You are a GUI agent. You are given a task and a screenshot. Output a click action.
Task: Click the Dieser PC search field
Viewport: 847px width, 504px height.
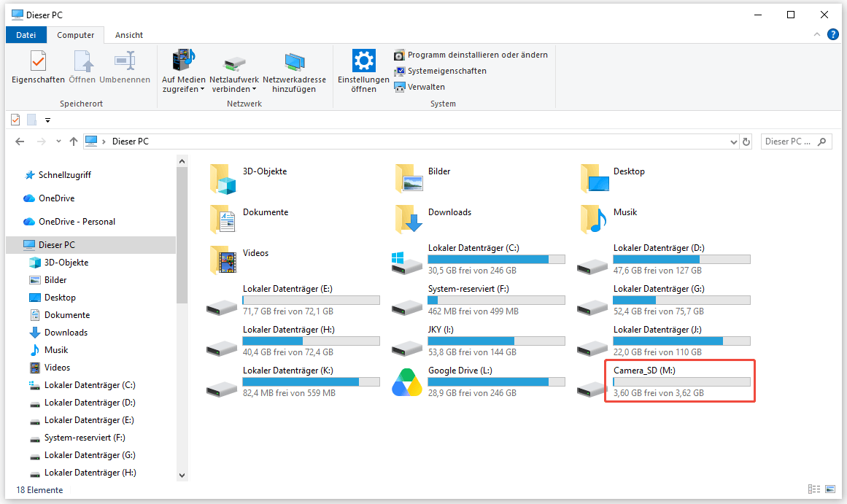pyautogui.click(x=796, y=141)
